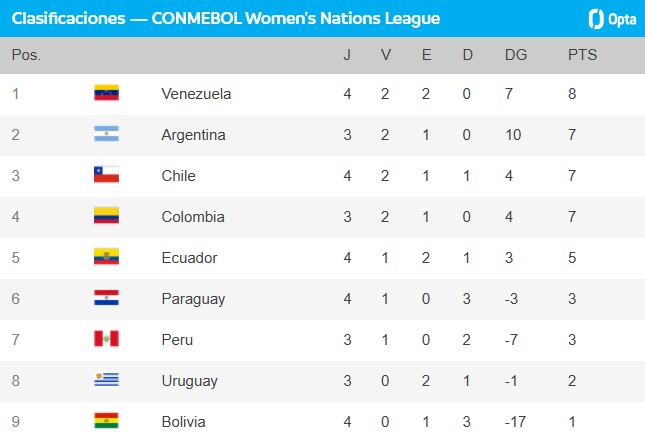Screen dimensions: 645x438
Task: Click the Ecuador flag icon
Action: [x=106, y=257]
